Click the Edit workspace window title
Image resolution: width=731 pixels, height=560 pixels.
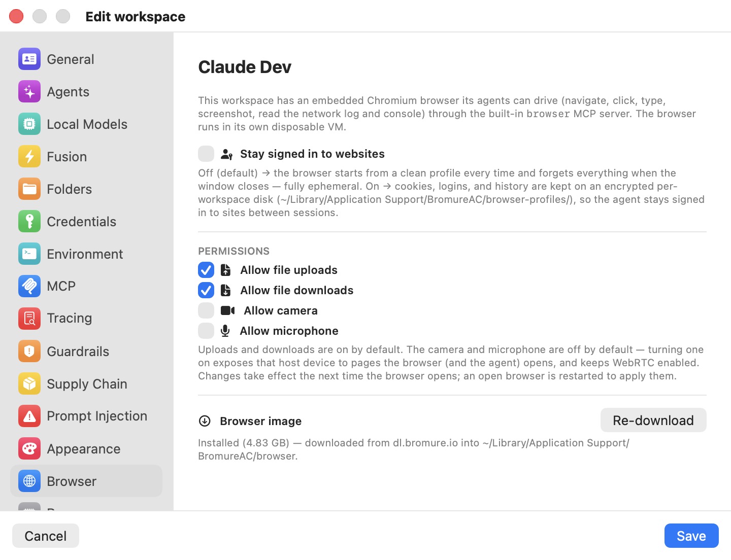tap(136, 17)
